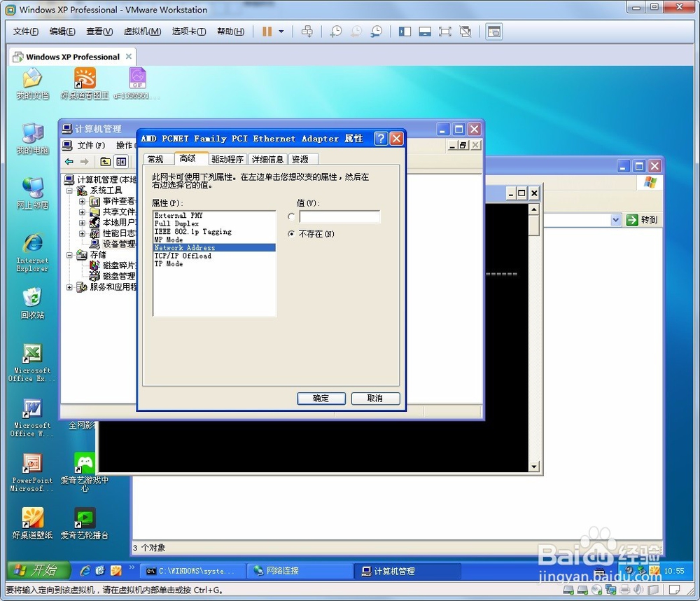Click the 转到 button in network window
Image resolution: width=700 pixels, height=601 pixels.
click(642, 220)
